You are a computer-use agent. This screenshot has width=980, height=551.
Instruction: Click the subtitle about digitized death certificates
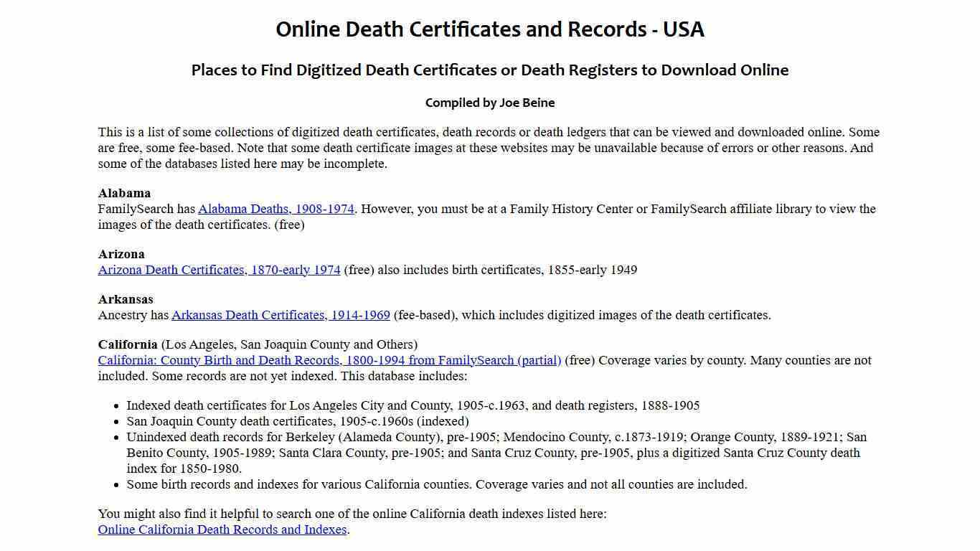tap(490, 70)
